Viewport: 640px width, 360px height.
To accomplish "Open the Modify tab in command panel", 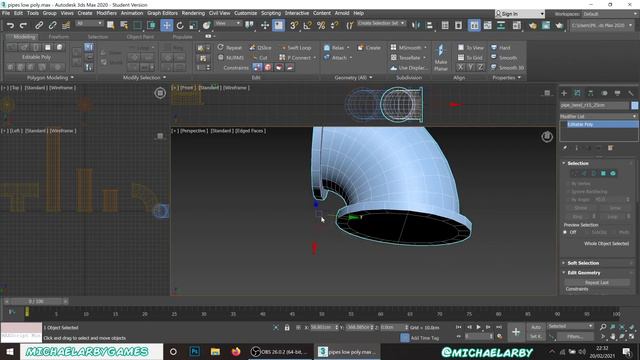I will (577, 93).
